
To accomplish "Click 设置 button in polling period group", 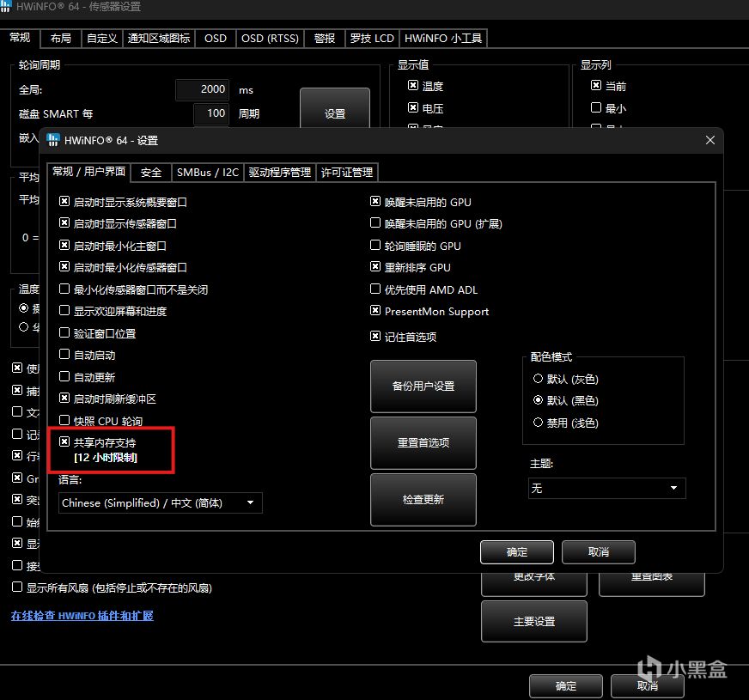I will click(x=335, y=108).
